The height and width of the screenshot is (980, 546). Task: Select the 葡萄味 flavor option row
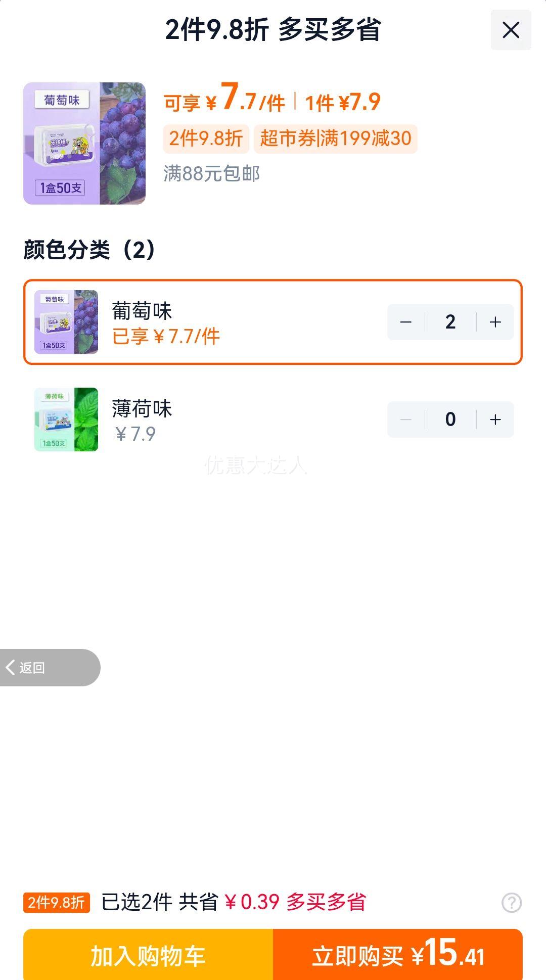(x=273, y=322)
